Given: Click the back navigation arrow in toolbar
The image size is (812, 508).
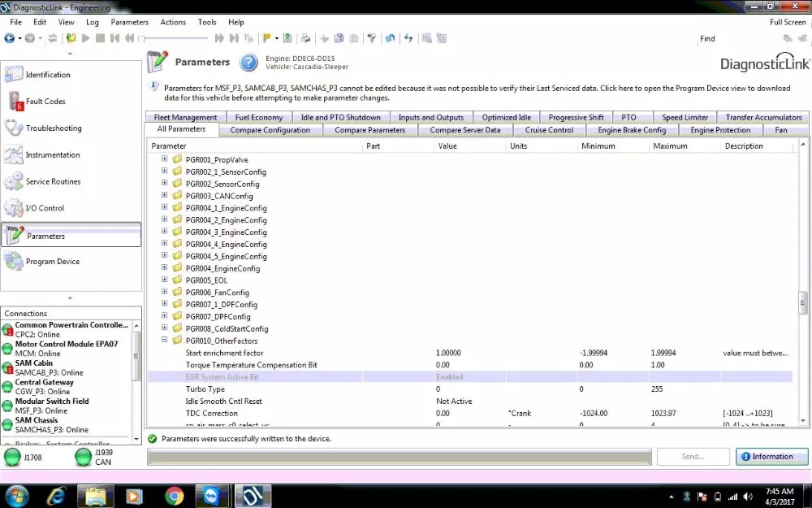Looking at the screenshot, I should point(9,38).
